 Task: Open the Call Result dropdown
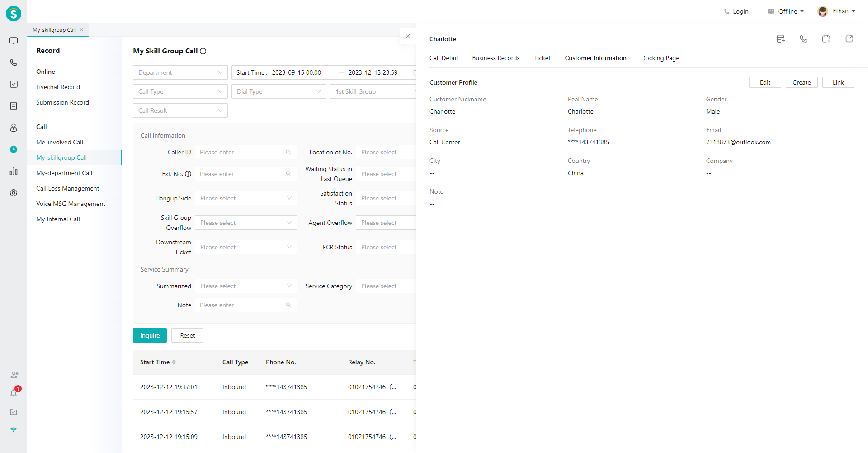pos(180,110)
